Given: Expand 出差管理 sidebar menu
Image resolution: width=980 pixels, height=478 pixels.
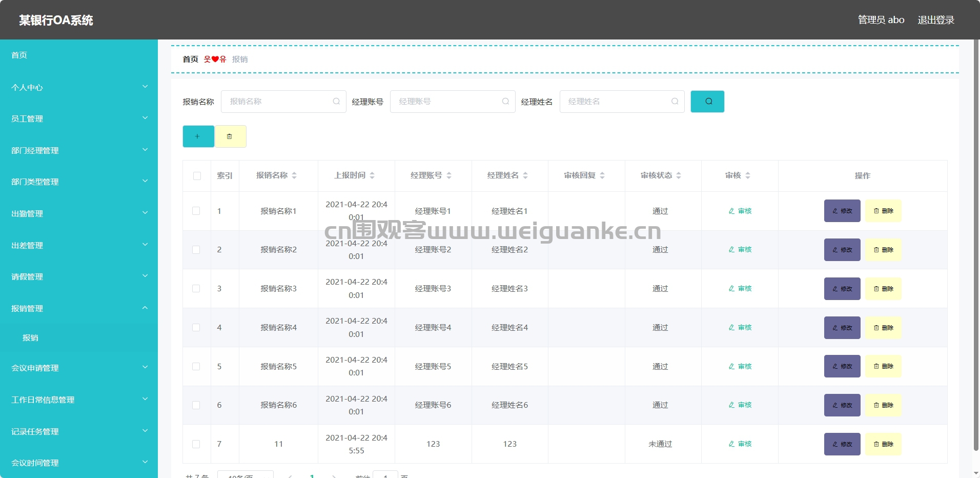Looking at the screenshot, I should [x=79, y=245].
